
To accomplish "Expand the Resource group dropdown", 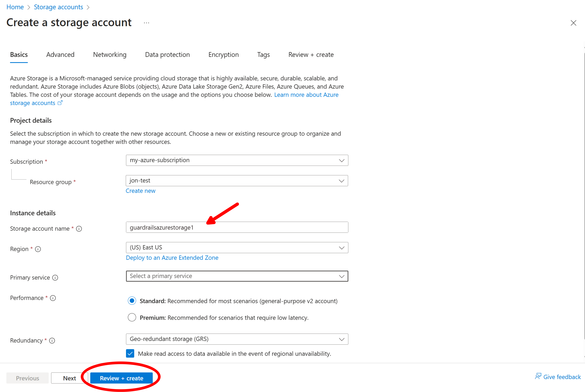I will [237, 181].
